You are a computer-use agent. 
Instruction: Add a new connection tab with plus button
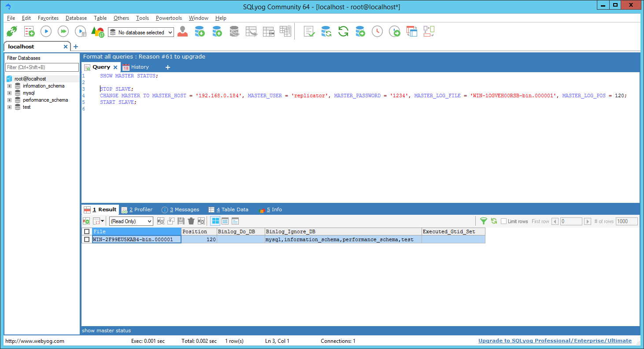76,47
